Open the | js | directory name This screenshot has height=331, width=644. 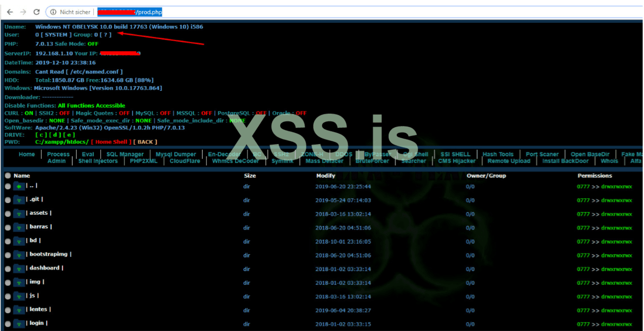(x=32, y=295)
